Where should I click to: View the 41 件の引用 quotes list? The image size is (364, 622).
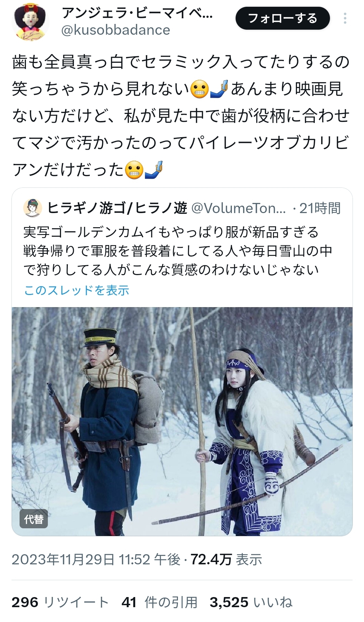[x=159, y=602]
